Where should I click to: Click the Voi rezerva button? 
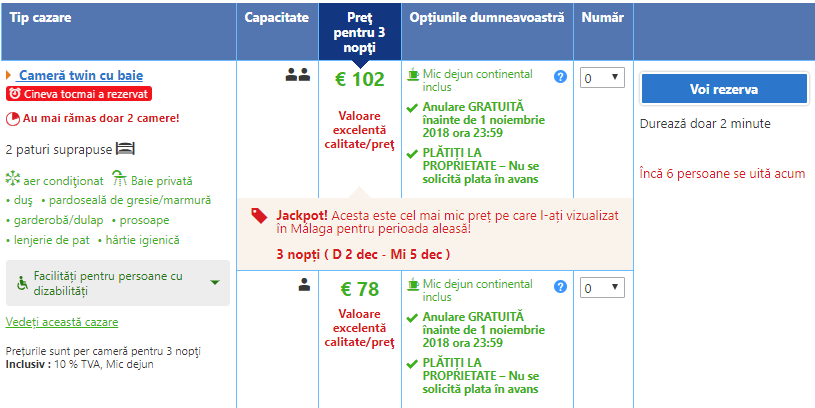click(x=724, y=89)
